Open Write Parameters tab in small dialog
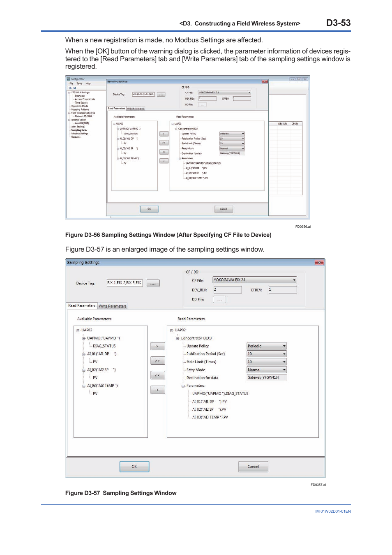This screenshot has height=555, width=392. [x=136, y=109]
